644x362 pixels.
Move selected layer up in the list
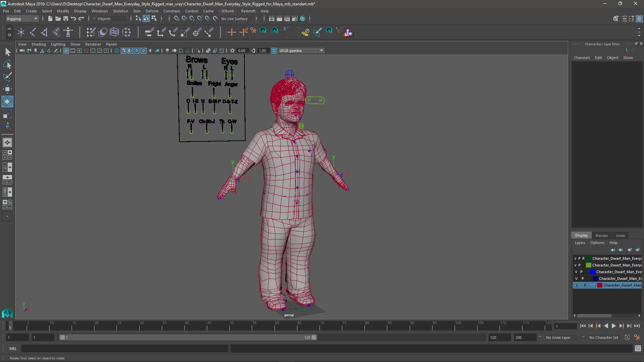pyautogui.click(x=613, y=250)
